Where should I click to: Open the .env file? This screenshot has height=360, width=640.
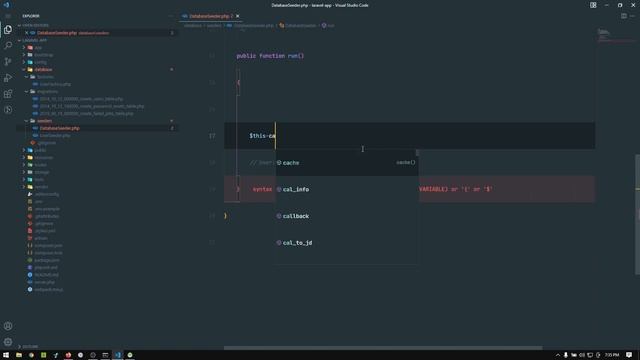click(39, 202)
